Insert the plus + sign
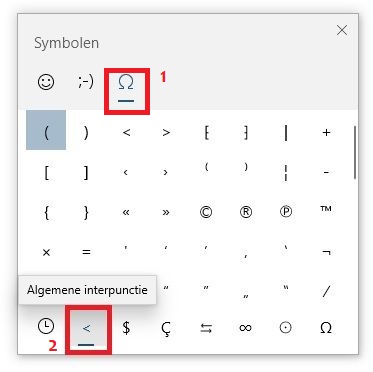The width and height of the screenshot is (373, 372). [x=326, y=132]
